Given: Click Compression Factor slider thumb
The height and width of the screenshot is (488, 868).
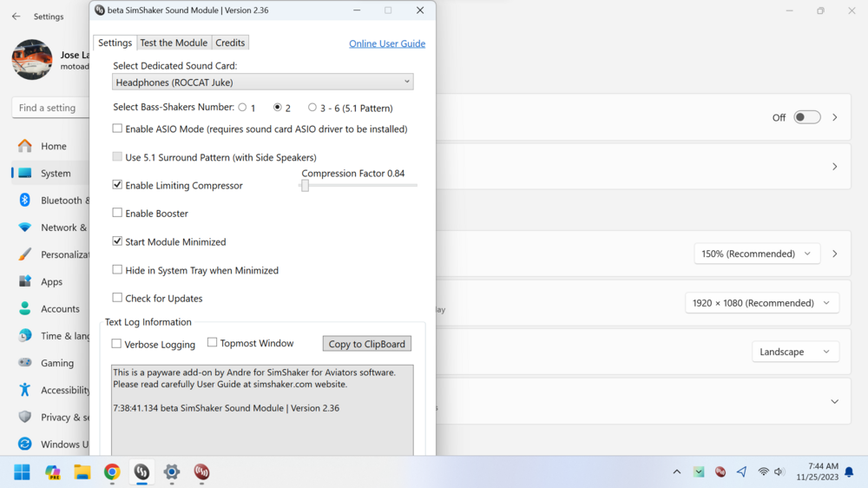Looking at the screenshot, I should coord(305,186).
